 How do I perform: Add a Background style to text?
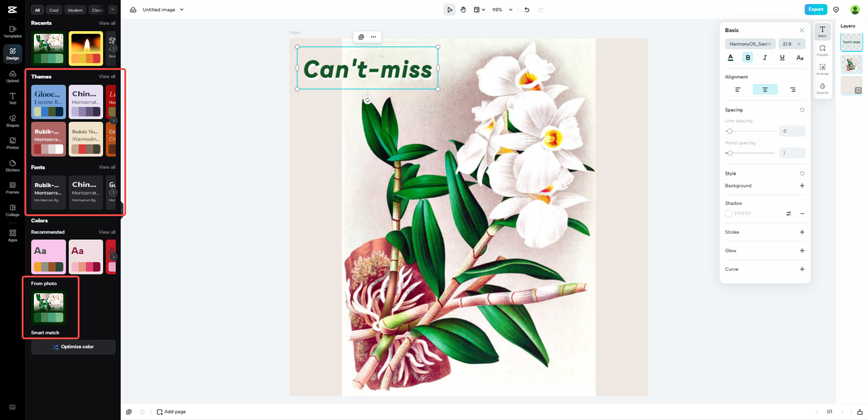[x=802, y=186]
